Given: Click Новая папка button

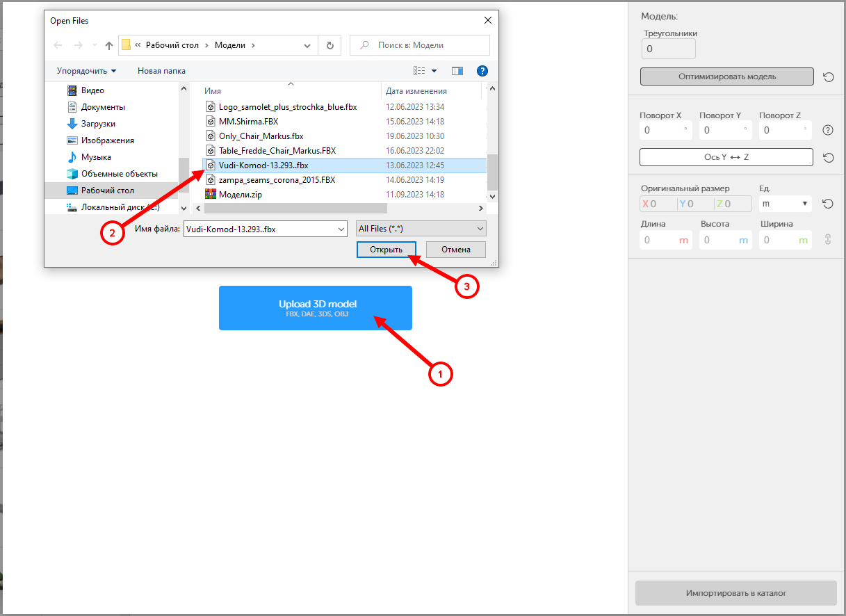Looking at the screenshot, I should [161, 71].
